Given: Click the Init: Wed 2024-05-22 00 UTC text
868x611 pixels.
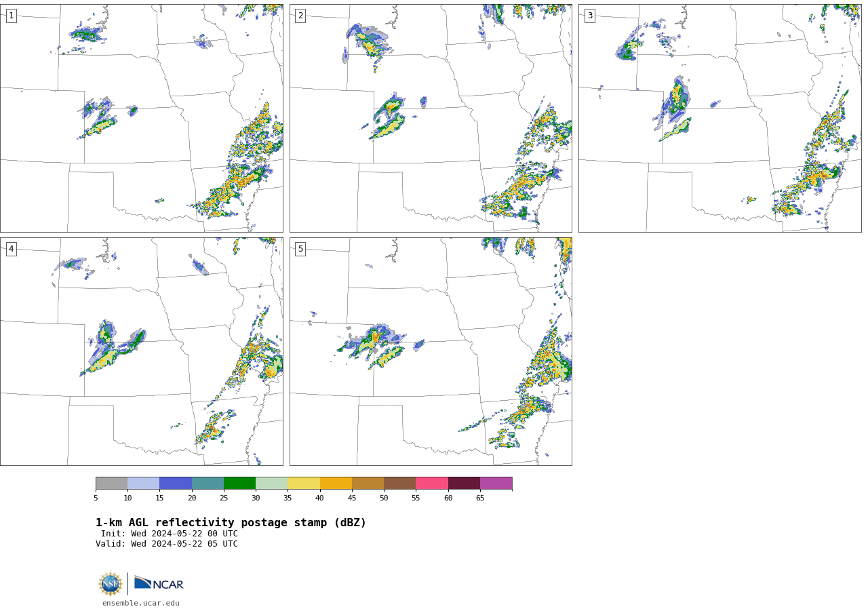Looking at the screenshot, I should click(x=170, y=534).
